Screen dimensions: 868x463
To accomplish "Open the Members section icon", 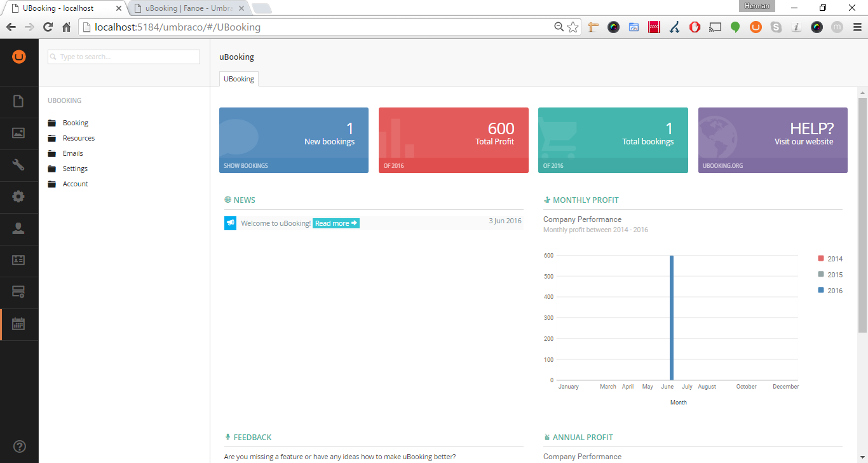I will 18,260.
